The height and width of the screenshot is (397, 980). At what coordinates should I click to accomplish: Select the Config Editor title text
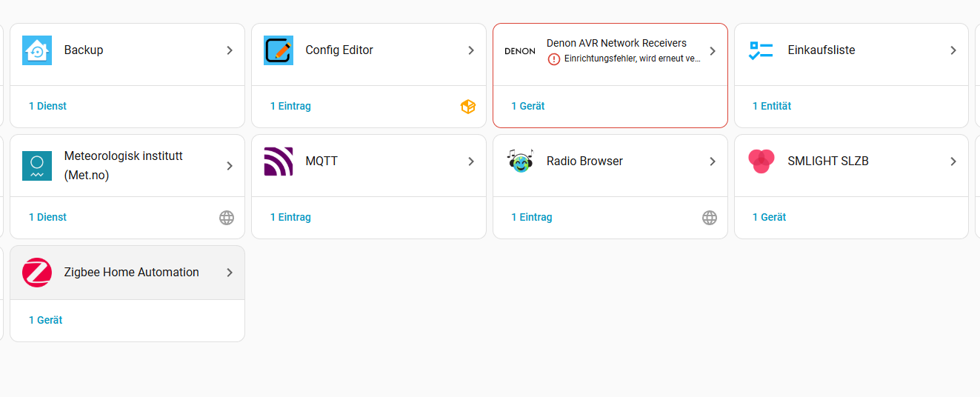tap(339, 50)
